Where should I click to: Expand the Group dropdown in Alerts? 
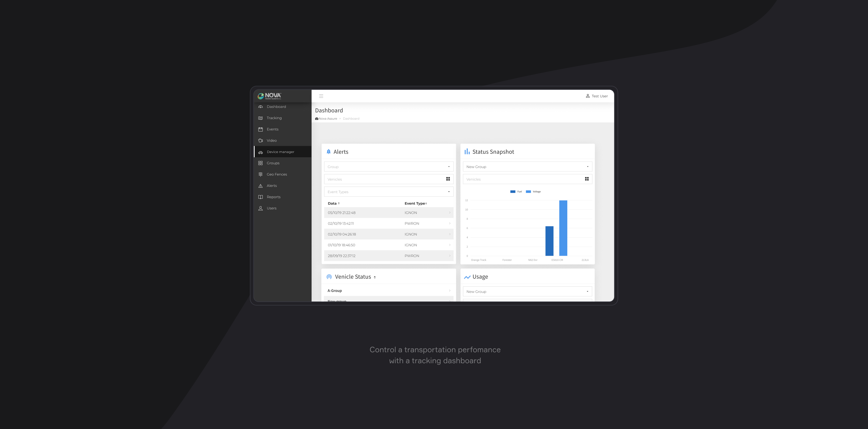pos(388,167)
